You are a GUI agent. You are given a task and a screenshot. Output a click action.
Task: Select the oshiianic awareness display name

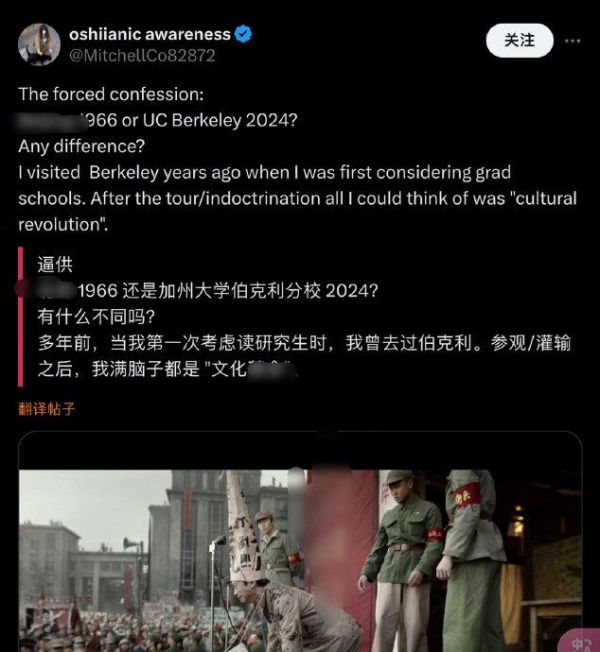coord(150,34)
